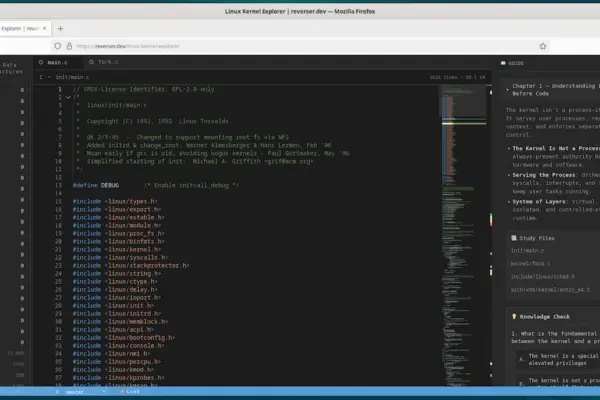Click the shield tracking protection icon
600x400 pixels.
(x=57, y=46)
